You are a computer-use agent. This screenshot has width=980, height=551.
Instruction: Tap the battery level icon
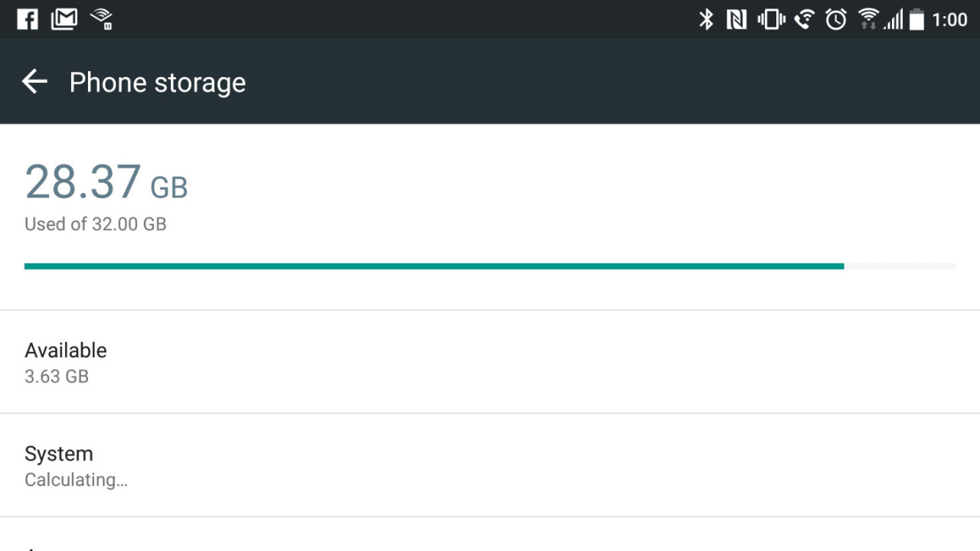tap(916, 19)
